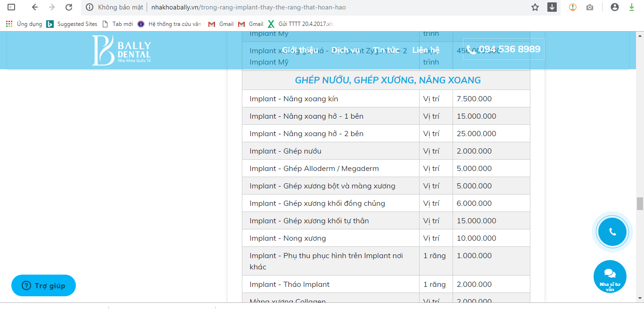Open the Giới thiệu menu item
This screenshot has width=644, height=309.
(300, 50)
